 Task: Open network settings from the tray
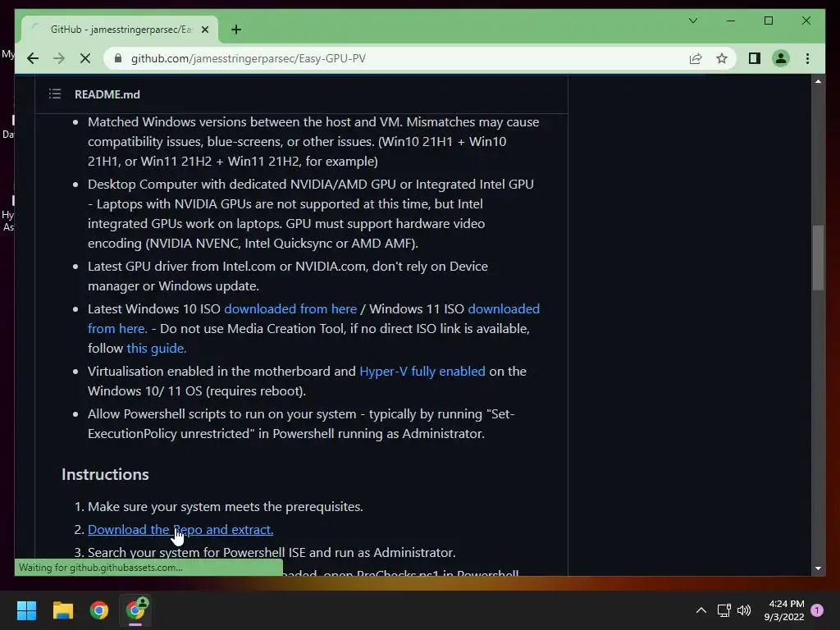724,610
